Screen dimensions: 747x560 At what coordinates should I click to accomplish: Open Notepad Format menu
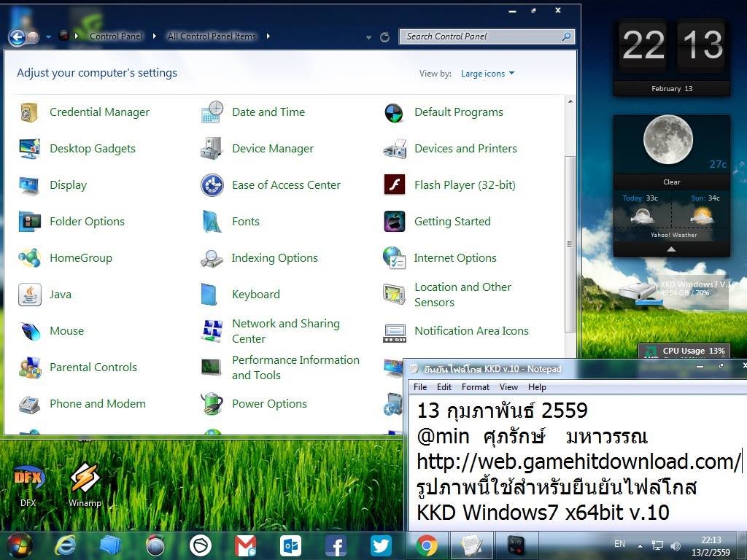[x=476, y=387]
